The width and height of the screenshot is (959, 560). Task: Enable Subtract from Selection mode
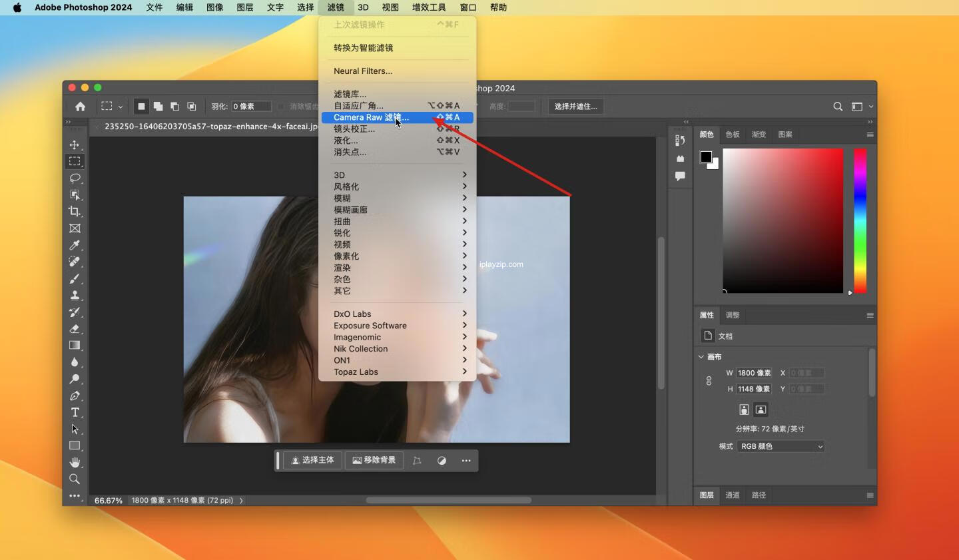coord(174,107)
